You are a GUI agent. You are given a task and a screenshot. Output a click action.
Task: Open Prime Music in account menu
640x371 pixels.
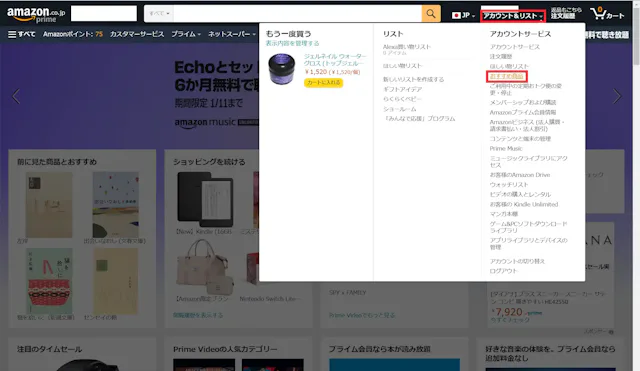click(506, 149)
